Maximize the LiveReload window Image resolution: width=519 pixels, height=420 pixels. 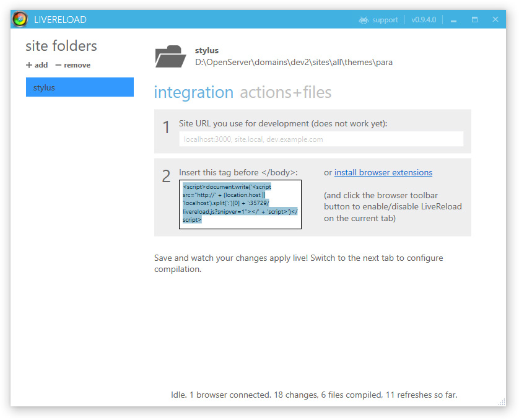(x=474, y=20)
